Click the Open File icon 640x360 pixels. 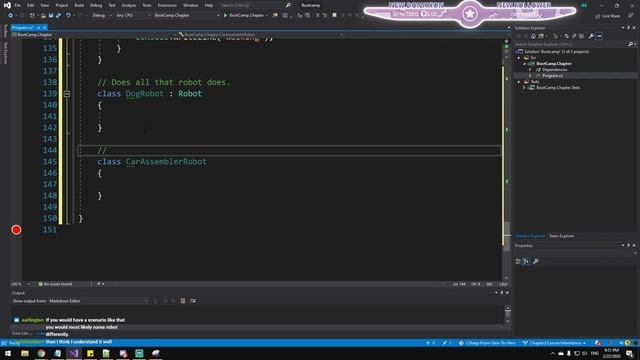(43, 16)
